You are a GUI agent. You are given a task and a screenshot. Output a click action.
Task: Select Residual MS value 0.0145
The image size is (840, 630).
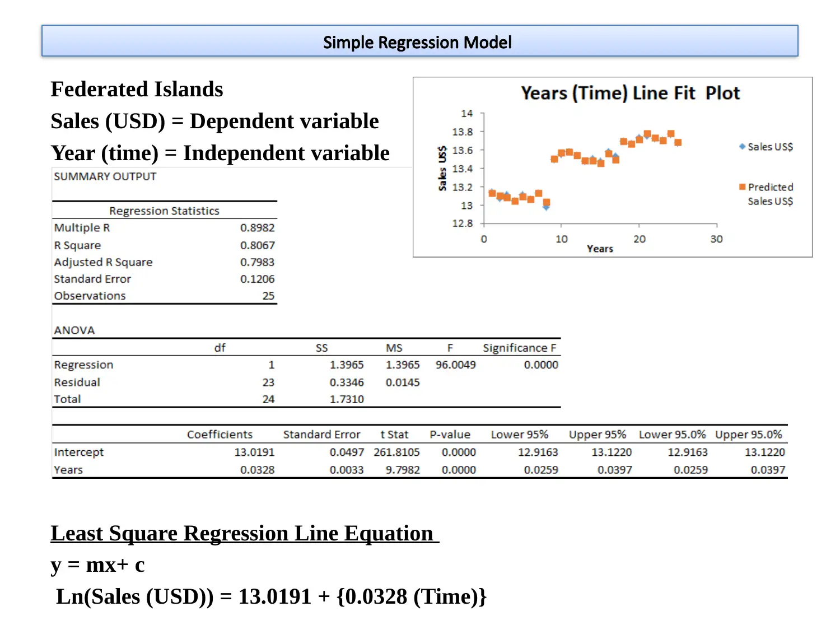(403, 382)
